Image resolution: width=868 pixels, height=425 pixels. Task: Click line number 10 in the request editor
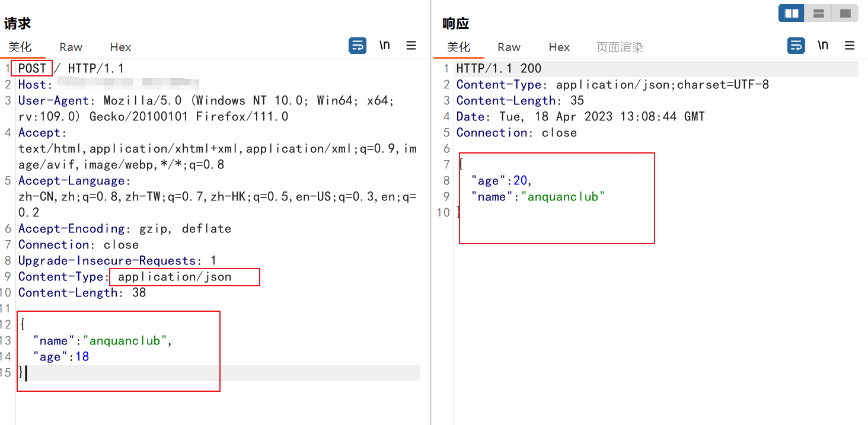coord(7,292)
